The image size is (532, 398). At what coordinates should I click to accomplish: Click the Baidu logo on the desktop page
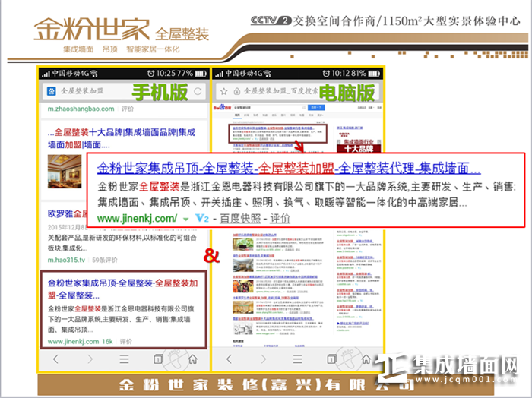(222, 107)
